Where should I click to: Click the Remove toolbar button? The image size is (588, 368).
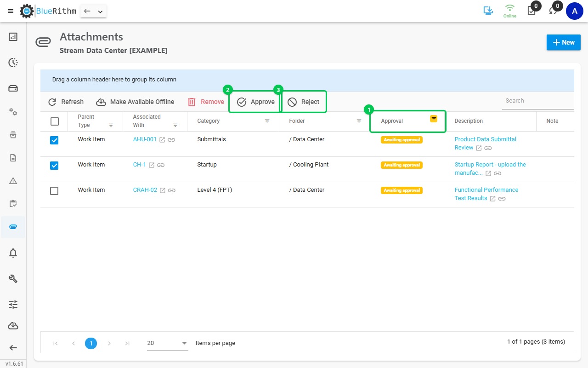(x=206, y=102)
